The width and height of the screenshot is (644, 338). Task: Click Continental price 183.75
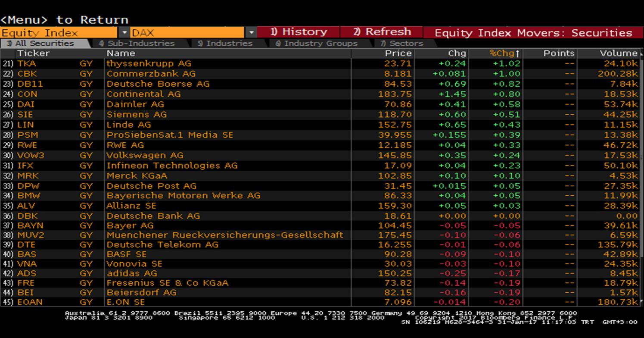pos(395,94)
